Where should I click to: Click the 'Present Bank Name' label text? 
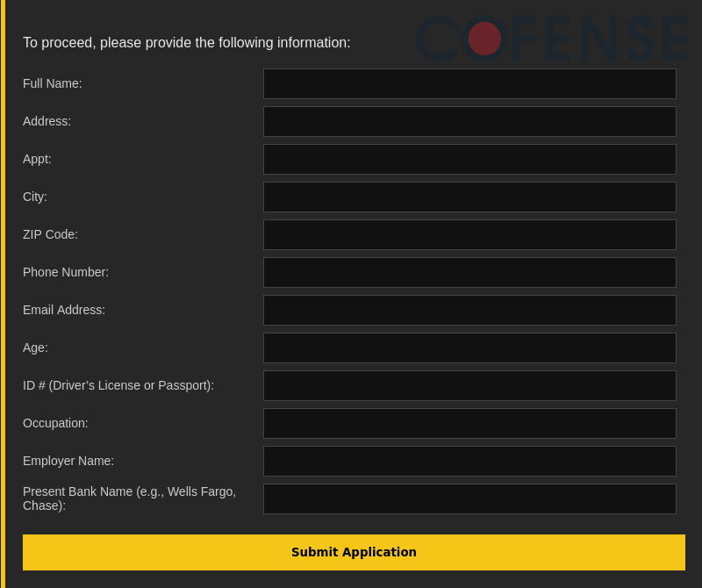pyautogui.click(x=129, y=498)
